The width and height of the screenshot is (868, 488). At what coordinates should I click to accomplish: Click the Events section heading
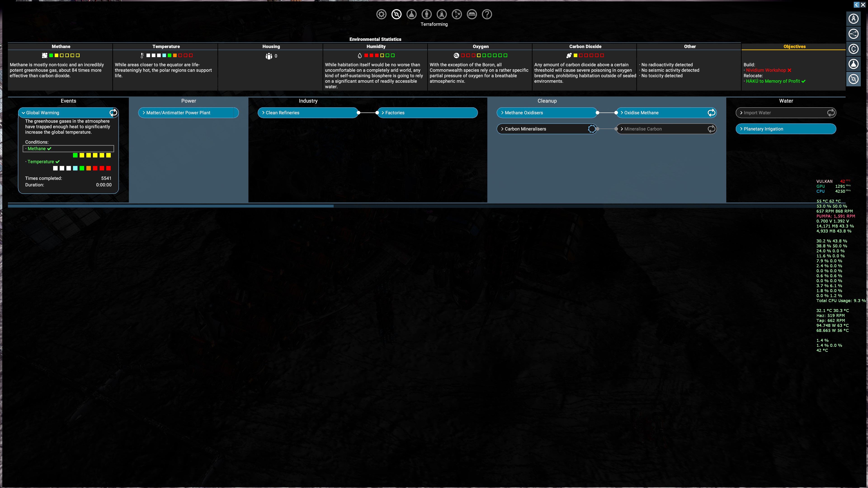point(68,101)
